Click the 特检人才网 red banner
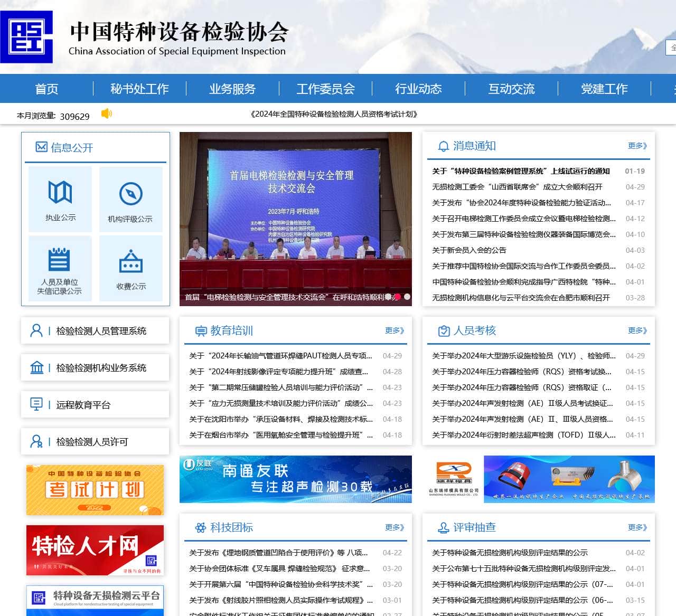Image resolution: width=676 pixels, height=616 pixels. click(x=95, y=550)
